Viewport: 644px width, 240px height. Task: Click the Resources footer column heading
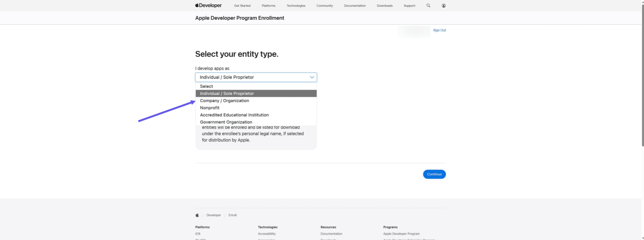[328, 227]
